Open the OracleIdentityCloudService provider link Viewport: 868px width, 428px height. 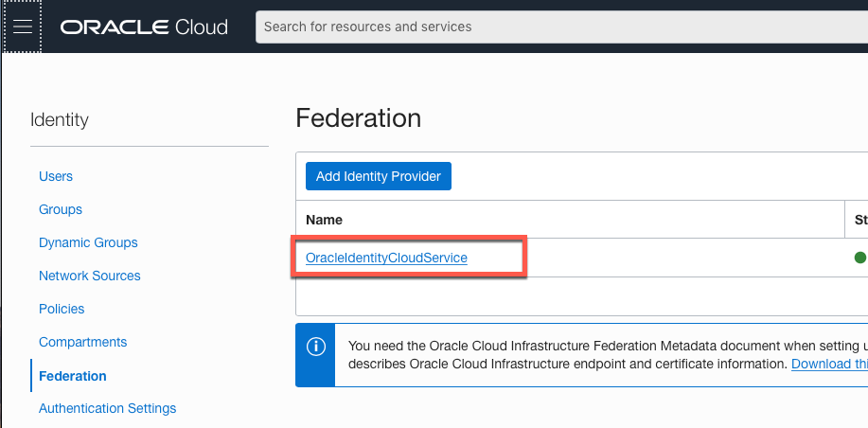point(386,258)
